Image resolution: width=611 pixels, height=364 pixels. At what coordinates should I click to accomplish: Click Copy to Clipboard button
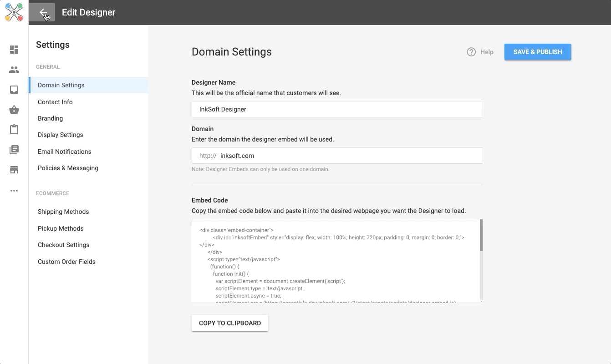point(230,323)
